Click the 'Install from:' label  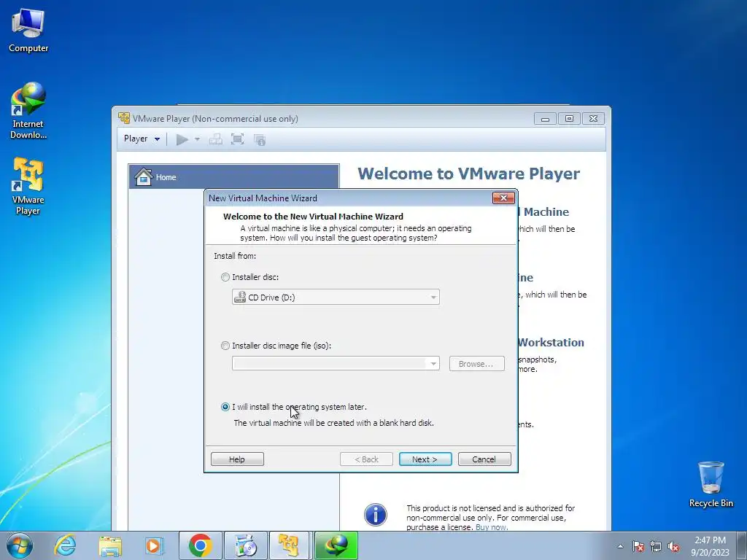click(235, 256)
